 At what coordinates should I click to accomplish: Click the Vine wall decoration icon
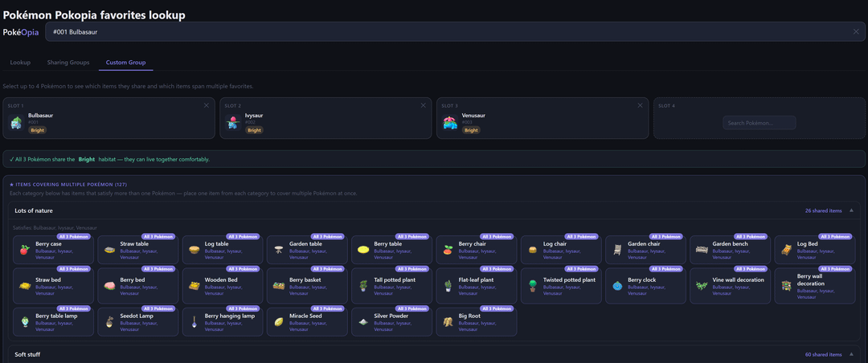[702, 285]
